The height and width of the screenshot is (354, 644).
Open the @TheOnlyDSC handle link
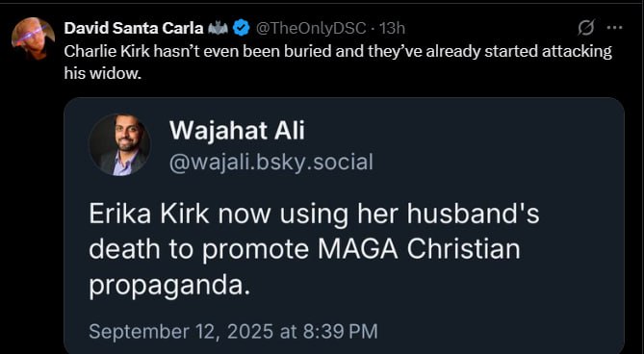click(x=311, y=28)
